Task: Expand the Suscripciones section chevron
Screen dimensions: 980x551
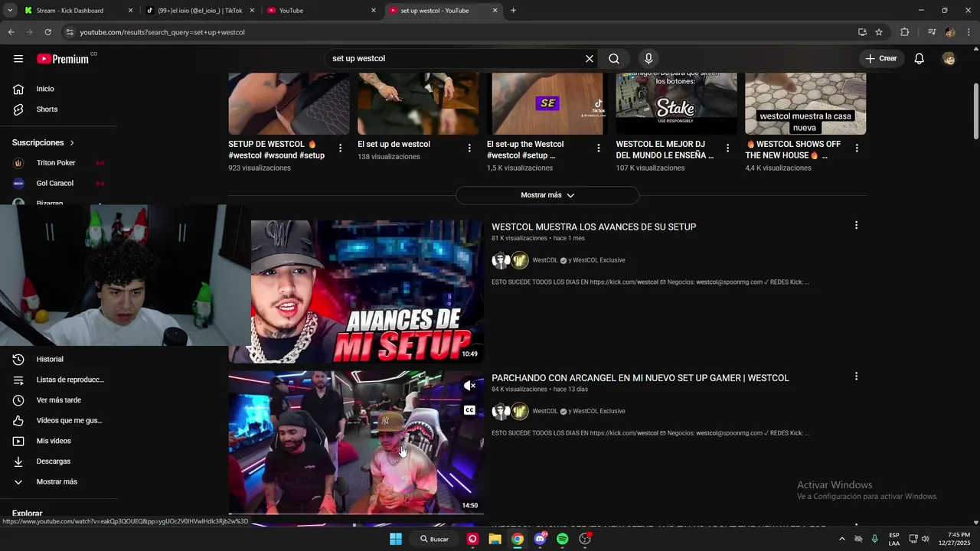Action: coord(72,143)
